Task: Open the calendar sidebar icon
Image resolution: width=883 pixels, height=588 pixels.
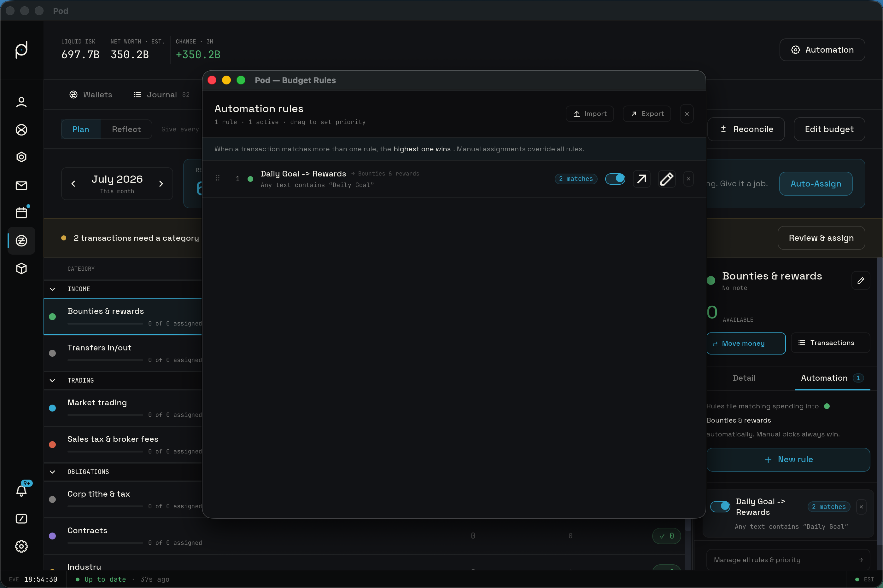Action: (x=21, y=213)
